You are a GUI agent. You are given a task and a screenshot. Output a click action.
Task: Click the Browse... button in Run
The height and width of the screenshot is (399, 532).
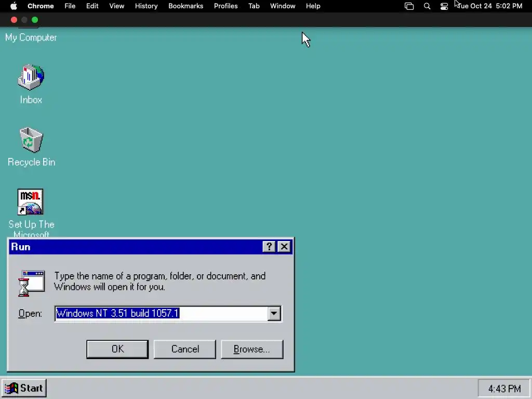tap(252, 349)
